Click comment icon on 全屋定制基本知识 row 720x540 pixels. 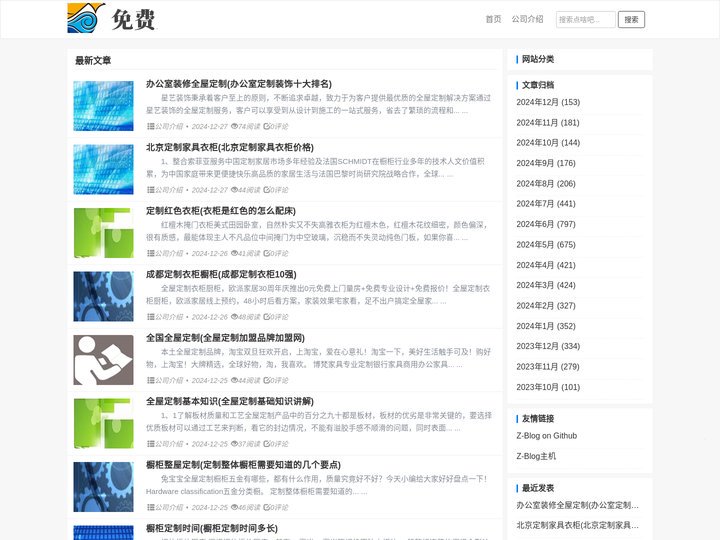[266, 444]
